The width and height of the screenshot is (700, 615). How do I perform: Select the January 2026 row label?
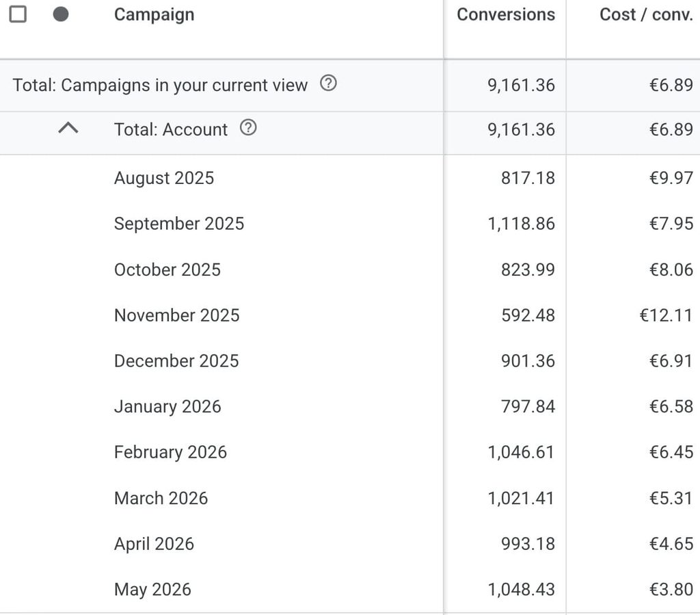[x=167, y=407]
